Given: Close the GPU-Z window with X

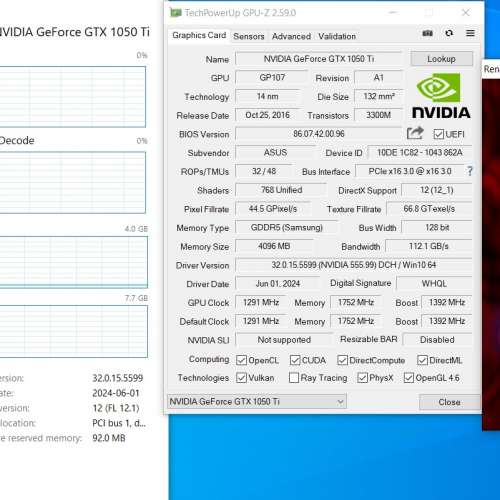Looking at the screenshot, I should click(x=466, y=13).
